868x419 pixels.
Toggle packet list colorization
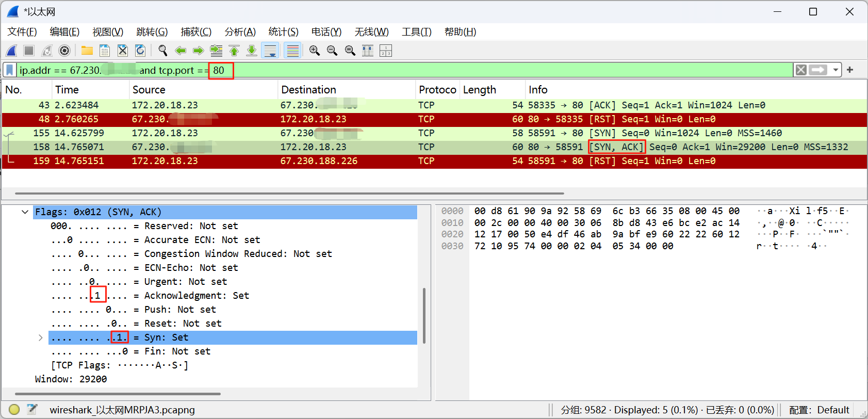[292, 51]
